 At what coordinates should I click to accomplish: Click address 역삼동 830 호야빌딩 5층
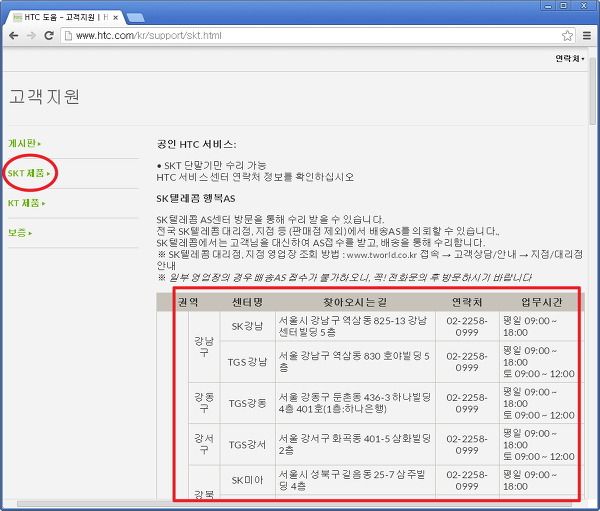(x=354, y=362)
